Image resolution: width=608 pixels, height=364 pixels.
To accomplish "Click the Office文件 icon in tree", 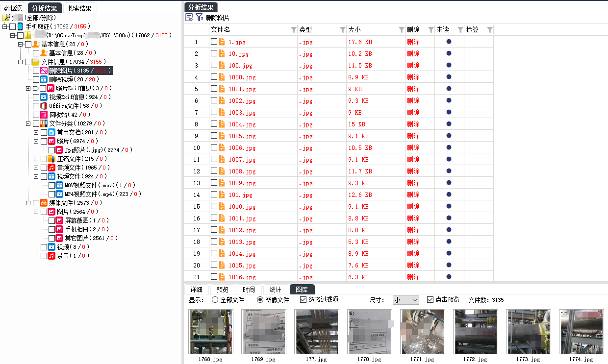I will click(x=44, y=106).
